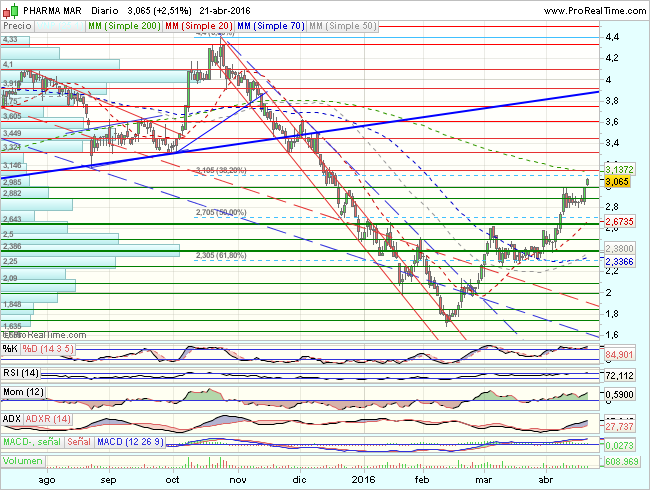
Task: Click the mar month on time axis
Action: click(x=484, y=480)
